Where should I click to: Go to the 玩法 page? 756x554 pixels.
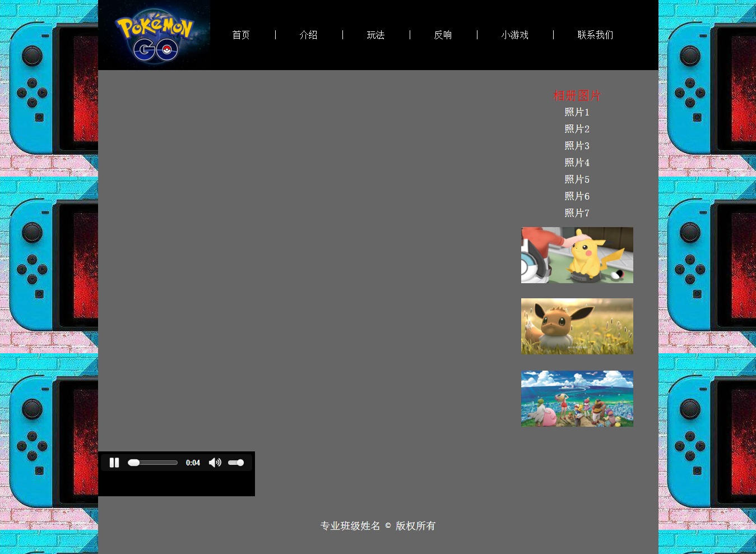[x=375, y=35]
